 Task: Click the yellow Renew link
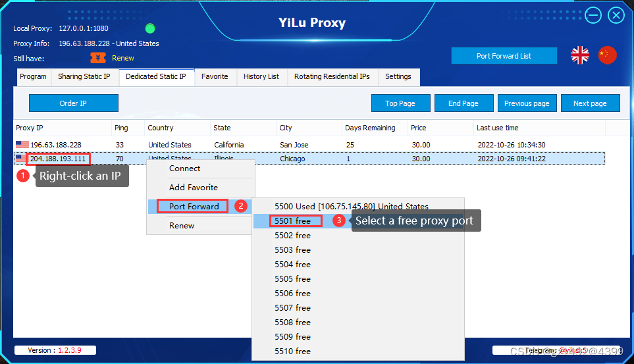123,58
